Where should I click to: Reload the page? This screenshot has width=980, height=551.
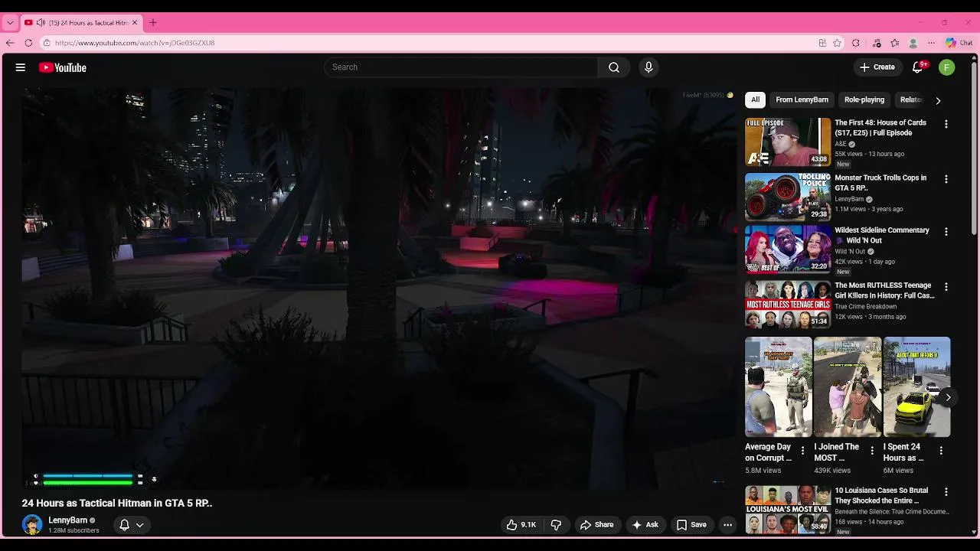pyautogui.click(x=28, y=43)
